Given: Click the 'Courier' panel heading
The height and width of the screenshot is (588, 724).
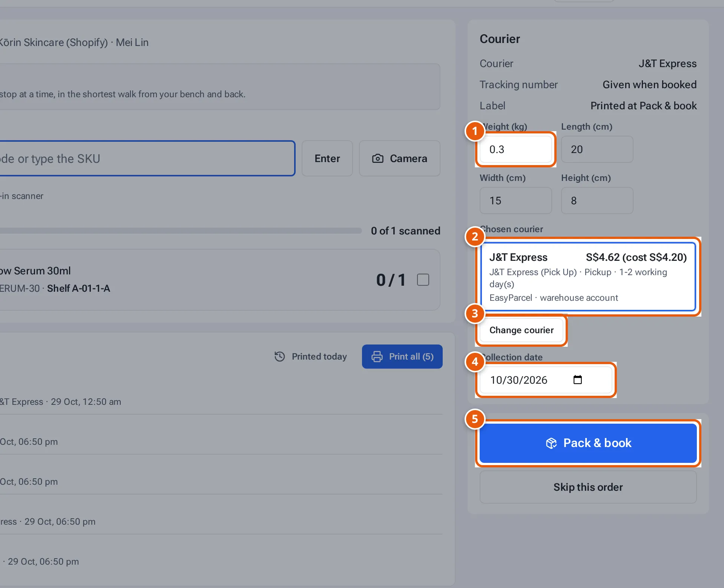Looking at the screenshot, I should tap(500, 39).
